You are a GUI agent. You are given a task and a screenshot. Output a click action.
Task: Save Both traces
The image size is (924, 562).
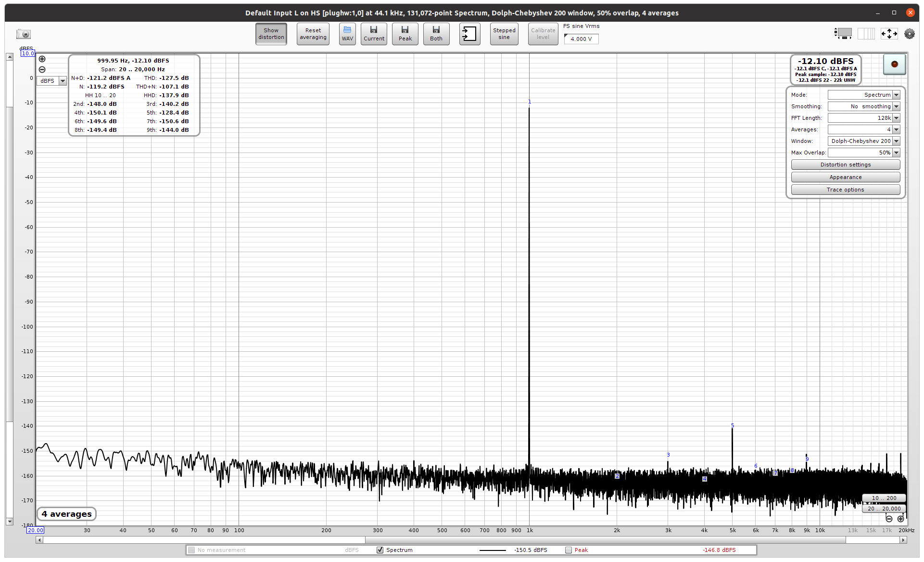(436, 34)
